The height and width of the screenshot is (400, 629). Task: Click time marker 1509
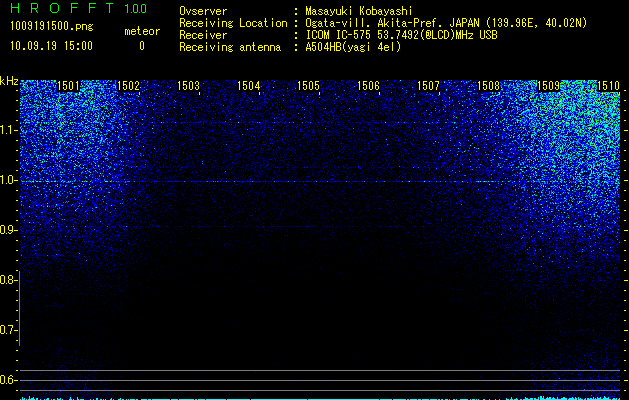pos(548,85)
